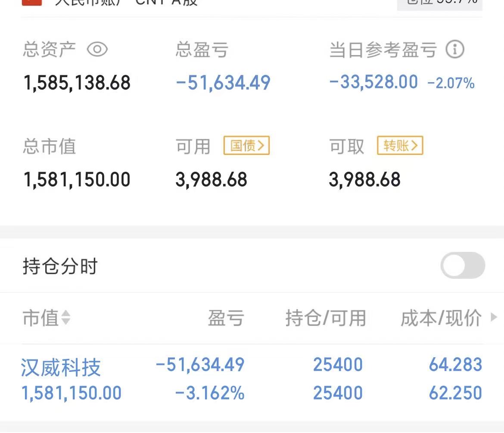Viewport: 504px width, 433px height.
Task: Select the 盈亏 column header
Action: [x=226, y=318]
